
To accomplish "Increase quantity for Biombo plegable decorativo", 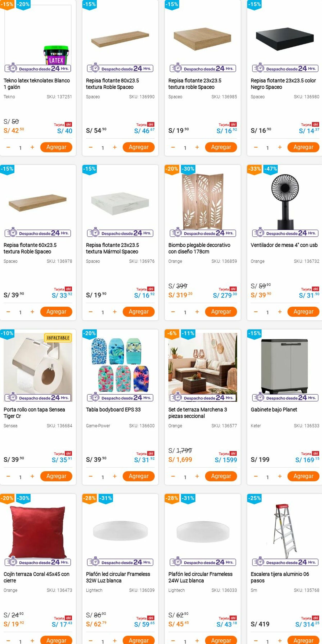I will 197,312.
